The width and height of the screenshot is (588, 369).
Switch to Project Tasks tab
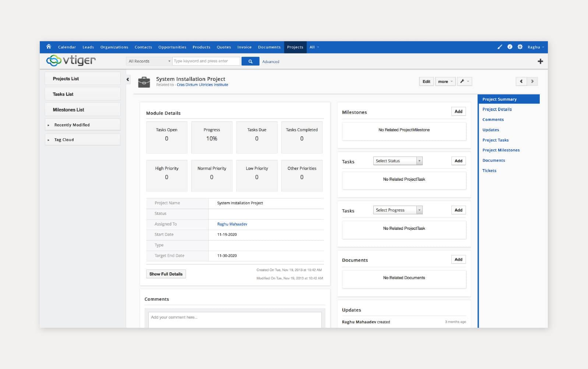pyautogui.click(x=495, y=140)
